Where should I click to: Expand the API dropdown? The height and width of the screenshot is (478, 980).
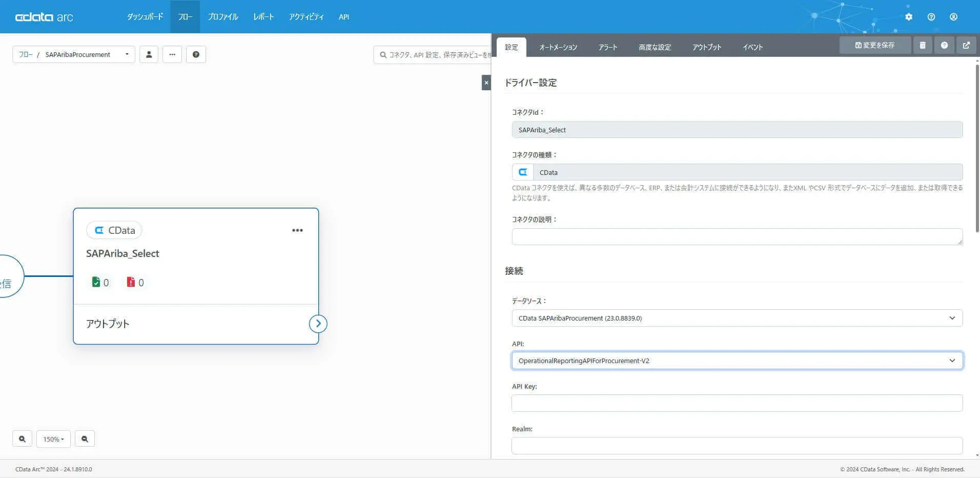pos(737,361)
